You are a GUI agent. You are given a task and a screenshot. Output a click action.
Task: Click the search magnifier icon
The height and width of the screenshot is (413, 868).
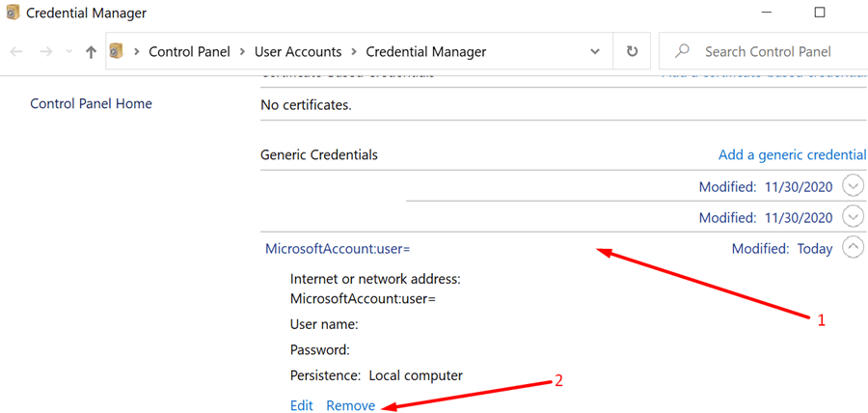(682, 51)
